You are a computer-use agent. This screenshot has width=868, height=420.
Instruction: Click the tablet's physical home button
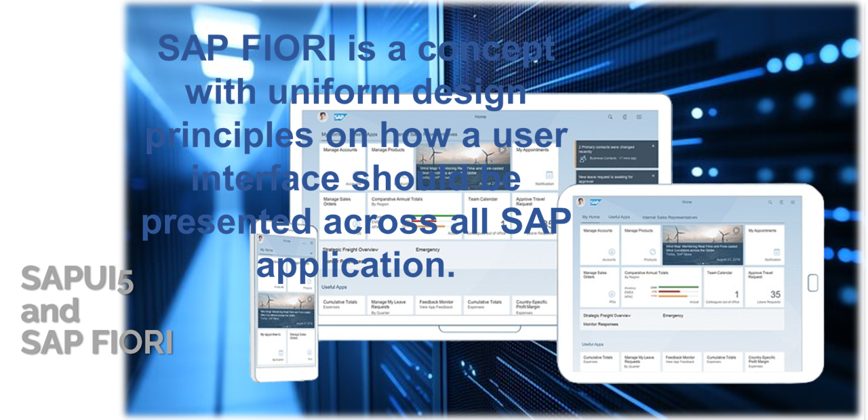pos(813,283)
